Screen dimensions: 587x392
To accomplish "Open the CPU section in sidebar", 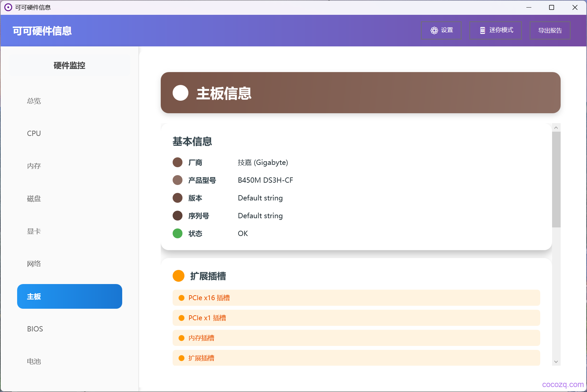I will (x=70, y=134).
